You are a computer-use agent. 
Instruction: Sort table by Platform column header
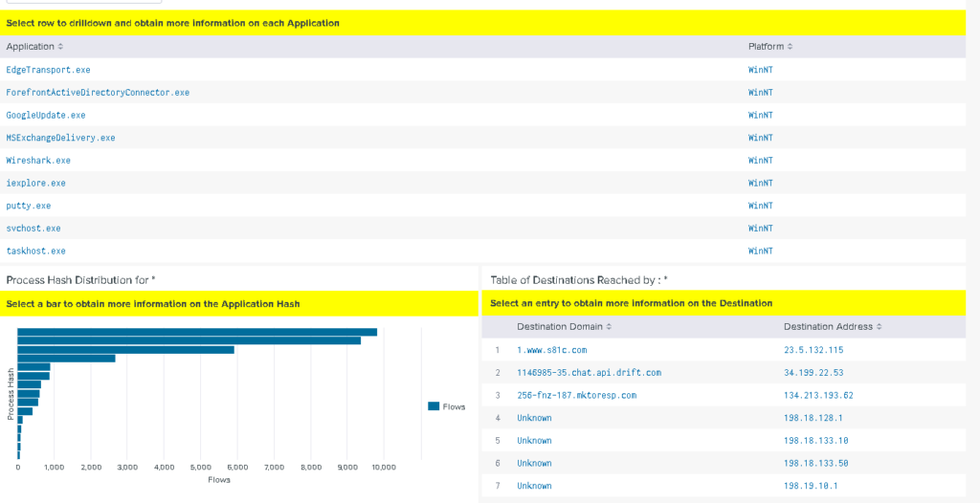pos(769,47)
